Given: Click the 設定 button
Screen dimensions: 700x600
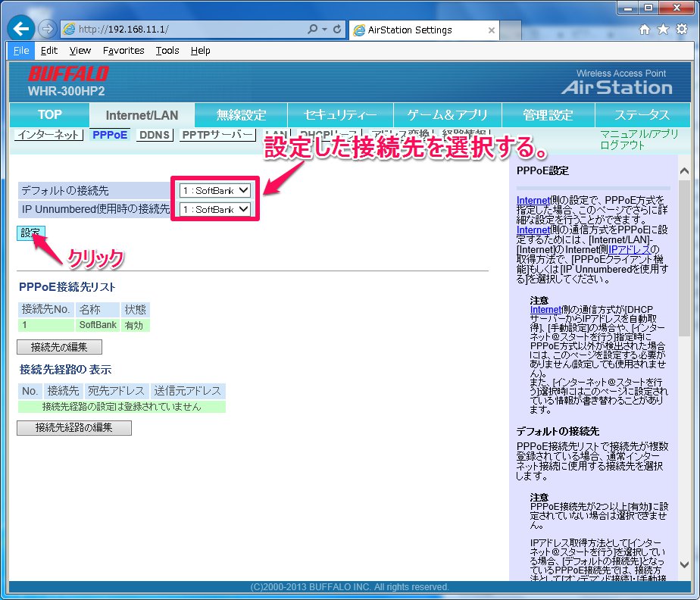Looking at the screenshot, I should (x=31, y=233).
